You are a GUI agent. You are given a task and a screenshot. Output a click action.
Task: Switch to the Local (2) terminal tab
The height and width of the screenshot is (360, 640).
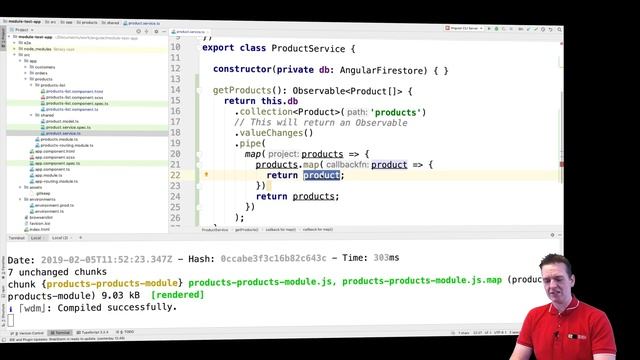coord(61,238)
